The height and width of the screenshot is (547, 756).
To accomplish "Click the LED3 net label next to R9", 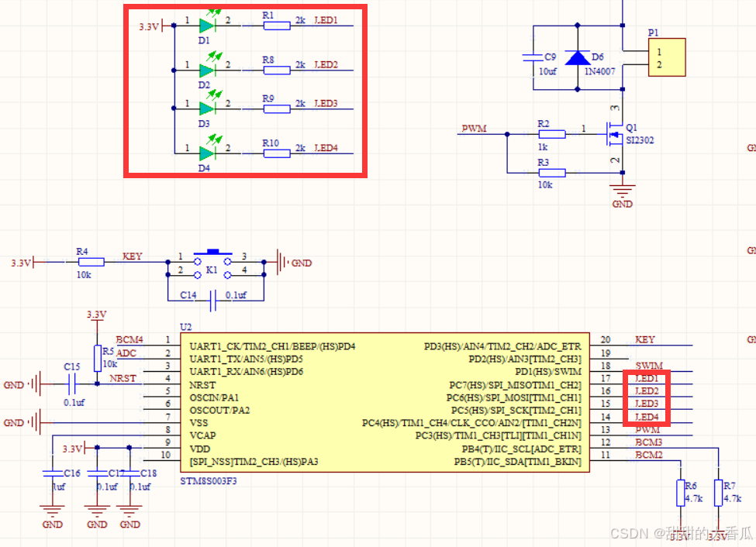I will pos(326,103).
